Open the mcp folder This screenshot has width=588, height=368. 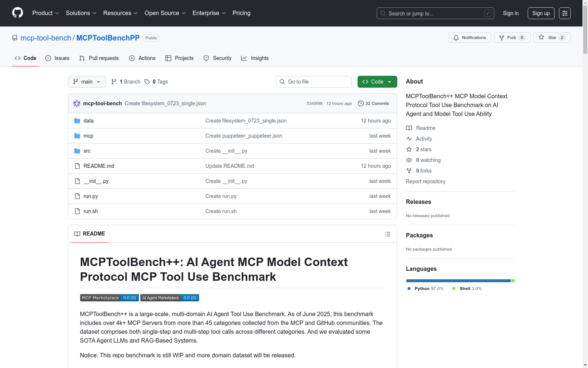click(x=89, y=136)
